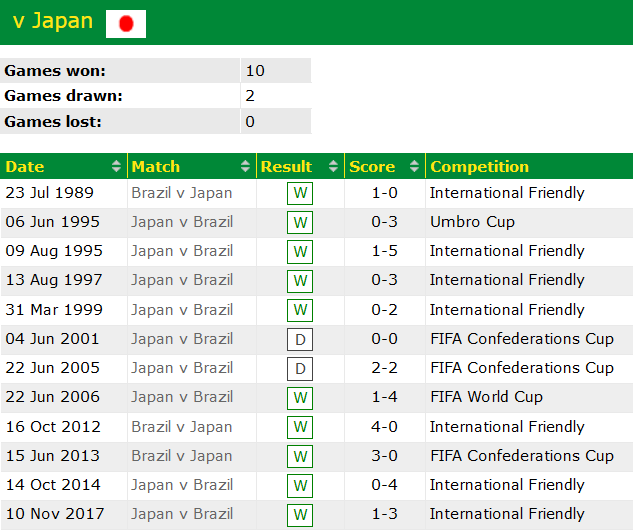Sort the table by Result column
This screenshot has width=633, height=531.
tap(300, 167)
